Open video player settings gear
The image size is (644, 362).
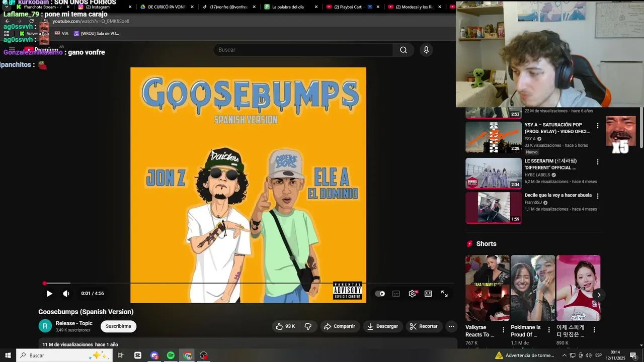(x=412, y=294)
